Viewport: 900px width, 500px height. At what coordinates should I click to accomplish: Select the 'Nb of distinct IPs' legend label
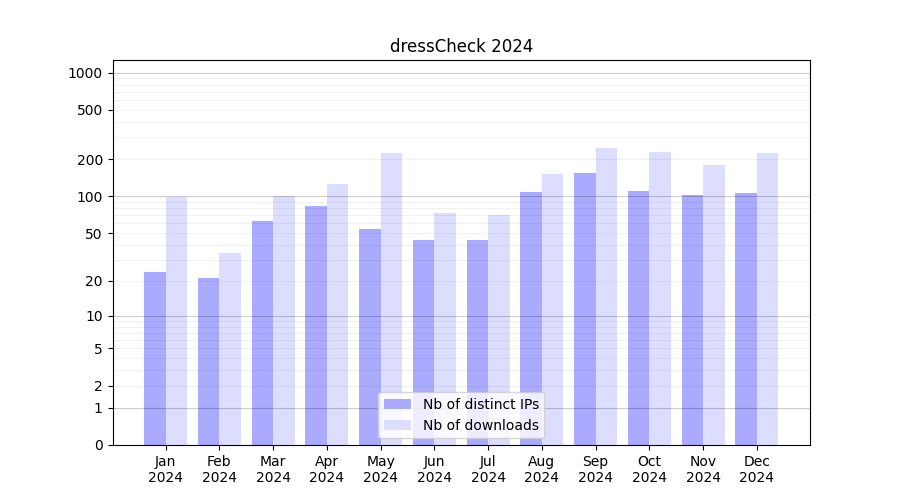point(480,404)
